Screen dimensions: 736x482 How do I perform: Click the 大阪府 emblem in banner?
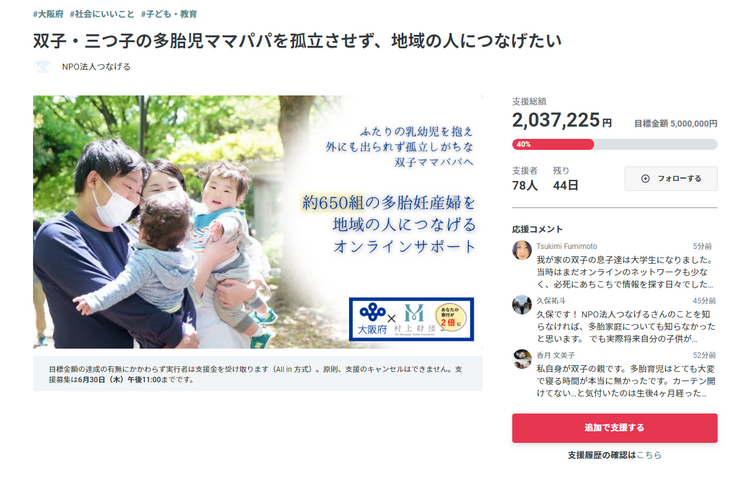(373, 319)
